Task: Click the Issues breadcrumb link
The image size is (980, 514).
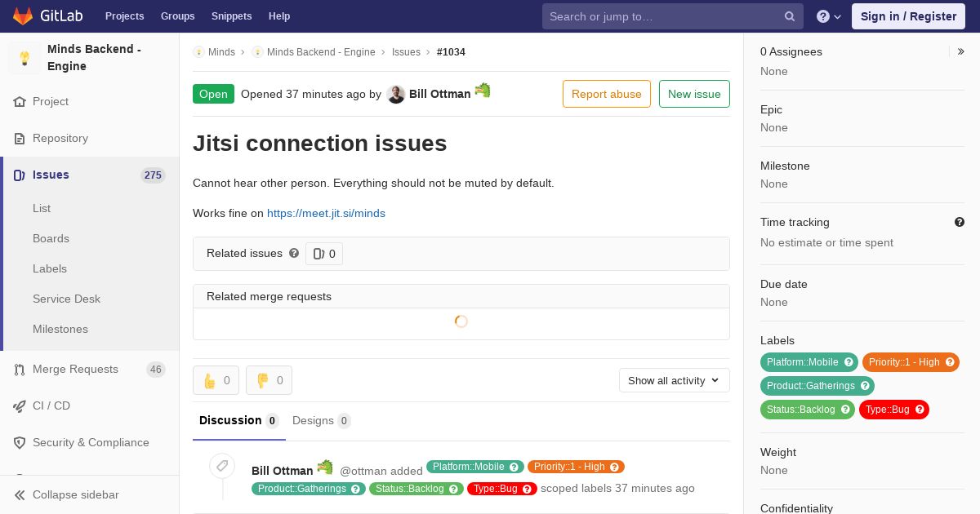Action: [406, 52]
